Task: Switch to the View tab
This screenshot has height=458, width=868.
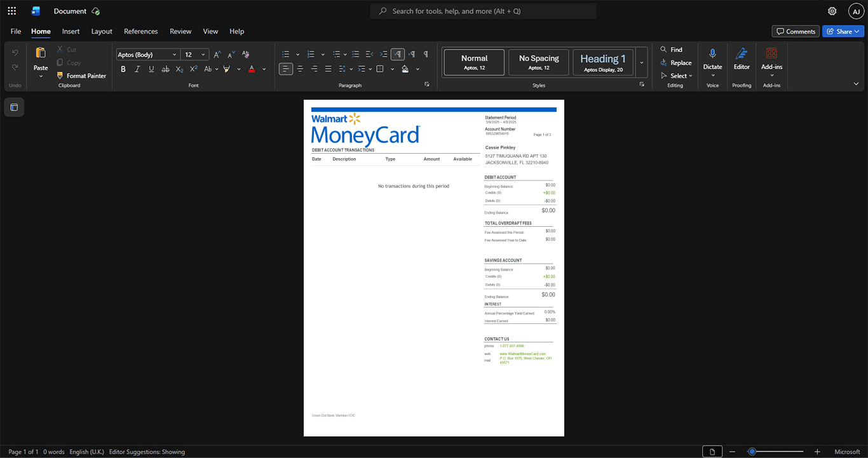Action: 210,31
